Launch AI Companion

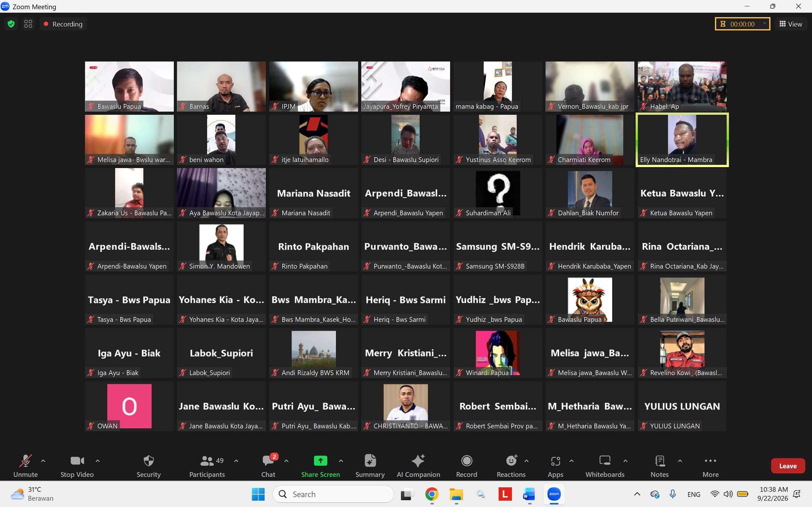[x=418, y=466]
